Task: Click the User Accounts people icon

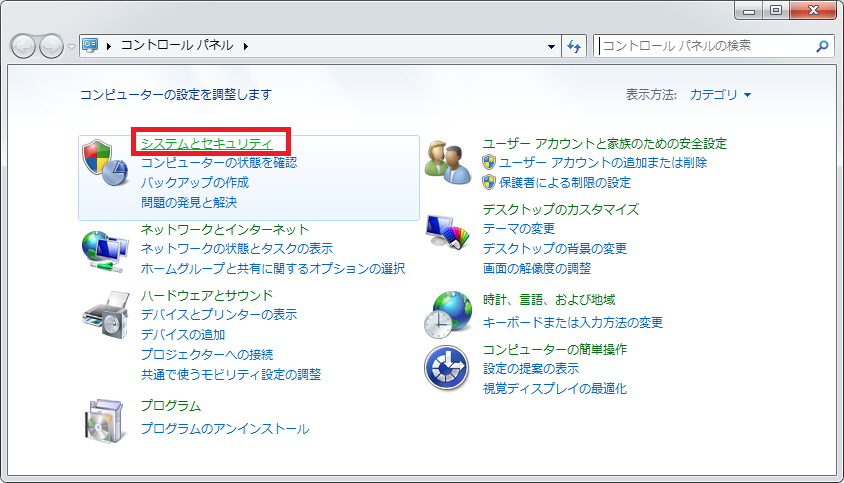Action: pyautogui.click(x=447, y=160)
